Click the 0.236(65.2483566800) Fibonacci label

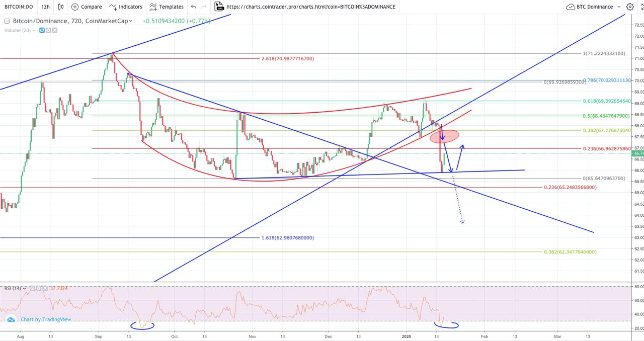coord(571,187)
